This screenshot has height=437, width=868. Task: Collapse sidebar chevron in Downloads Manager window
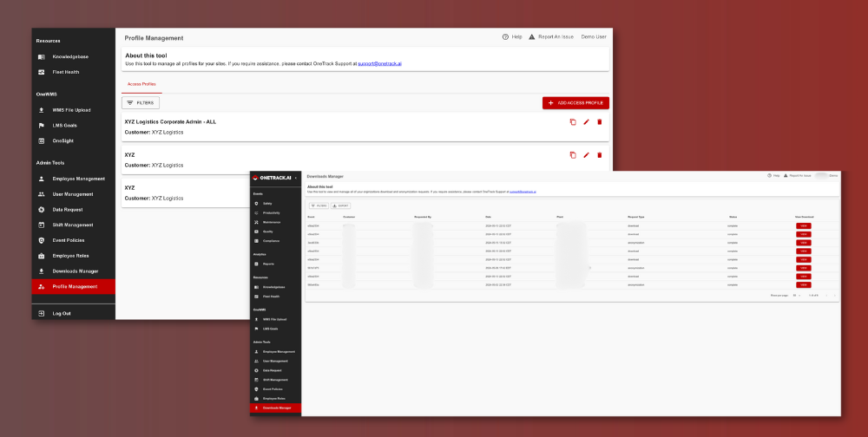tap(296, 178)
